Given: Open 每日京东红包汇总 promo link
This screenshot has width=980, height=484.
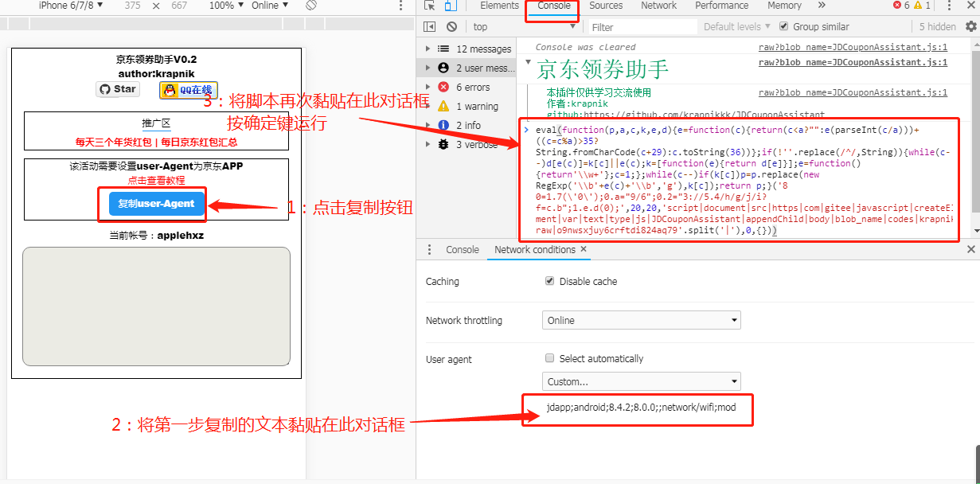Looking at the screenshot, I should click(x=199, y=142).
